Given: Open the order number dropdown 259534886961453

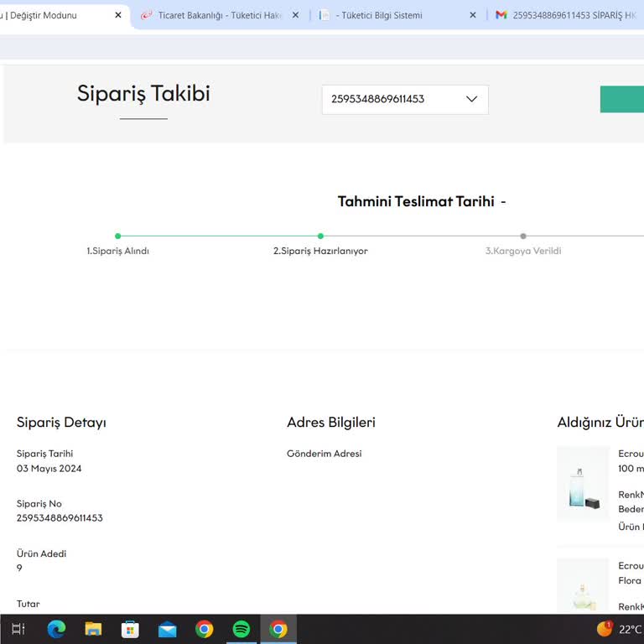Looking at the screenshot, I should point(405,100).
